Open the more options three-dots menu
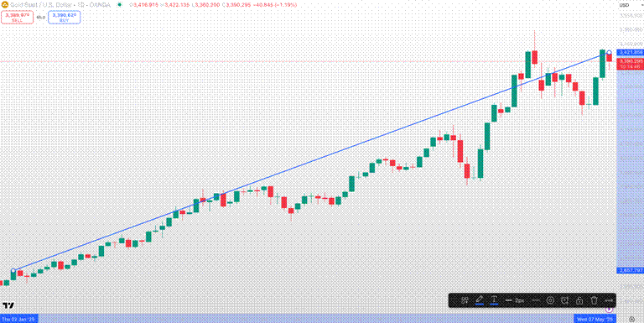 tap(609, 300)
